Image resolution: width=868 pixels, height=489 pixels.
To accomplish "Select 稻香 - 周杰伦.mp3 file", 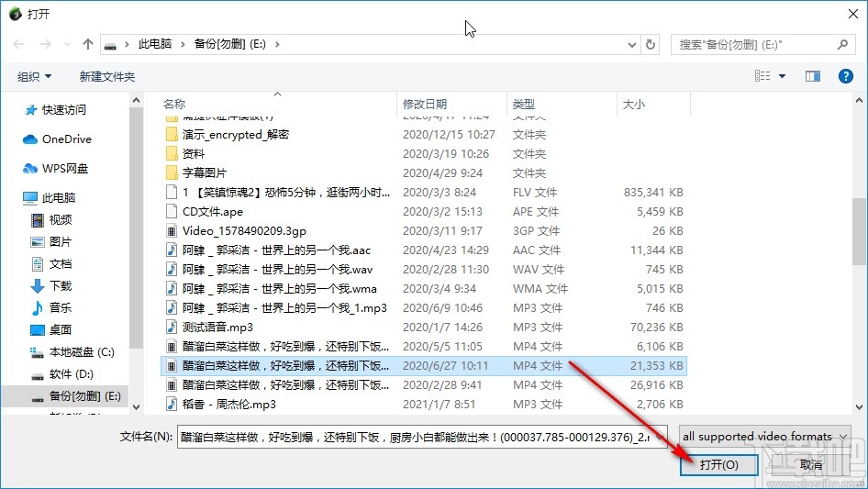I will click(424, 405).
